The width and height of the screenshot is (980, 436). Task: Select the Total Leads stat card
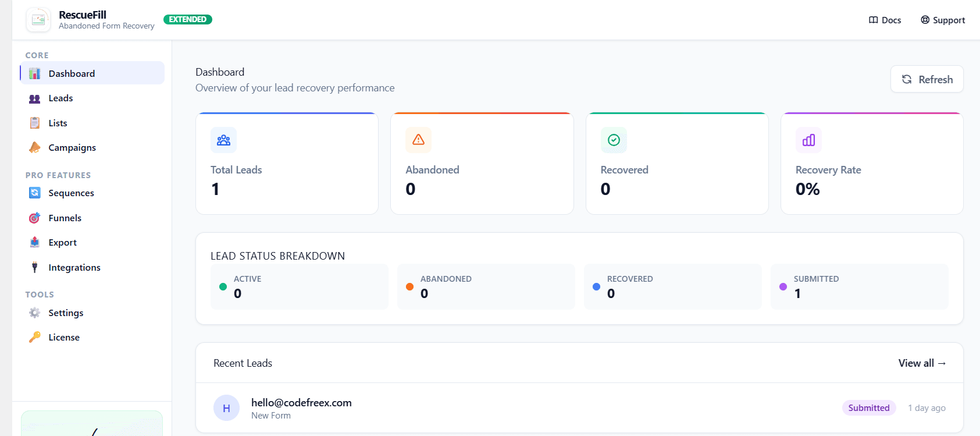coord(287,164)
